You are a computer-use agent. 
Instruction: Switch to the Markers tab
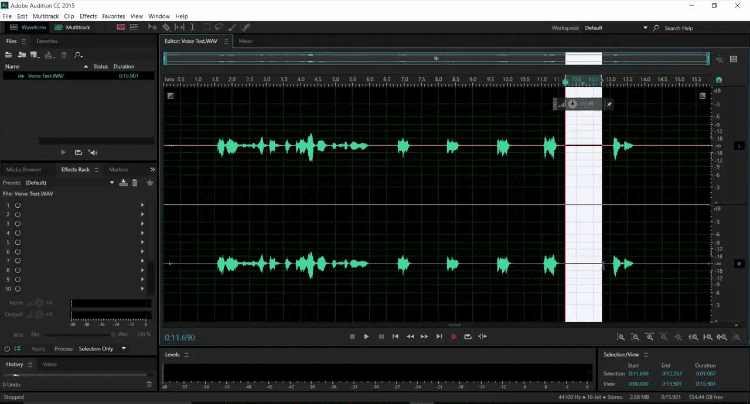tap(118, 170)
